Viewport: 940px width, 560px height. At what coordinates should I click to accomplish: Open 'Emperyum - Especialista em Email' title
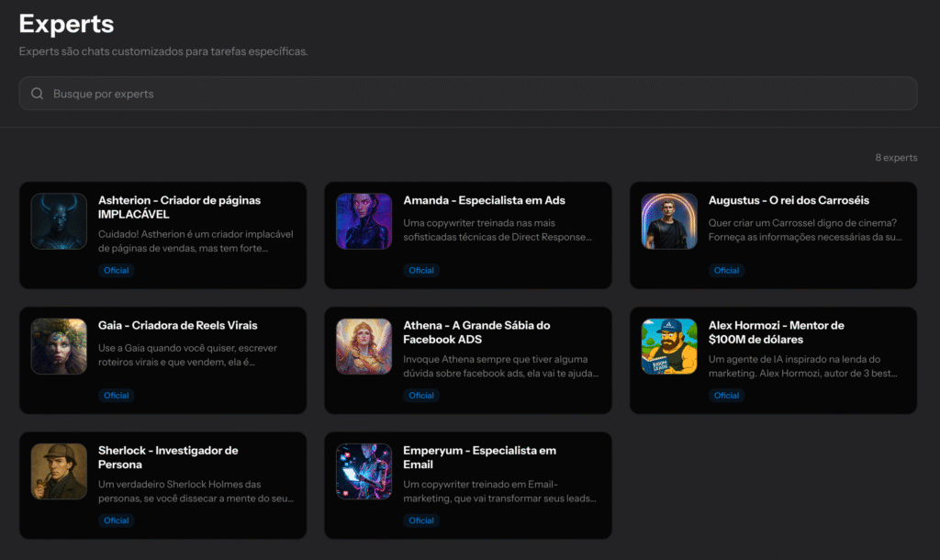pyautogui.click(x=479, y=457)
